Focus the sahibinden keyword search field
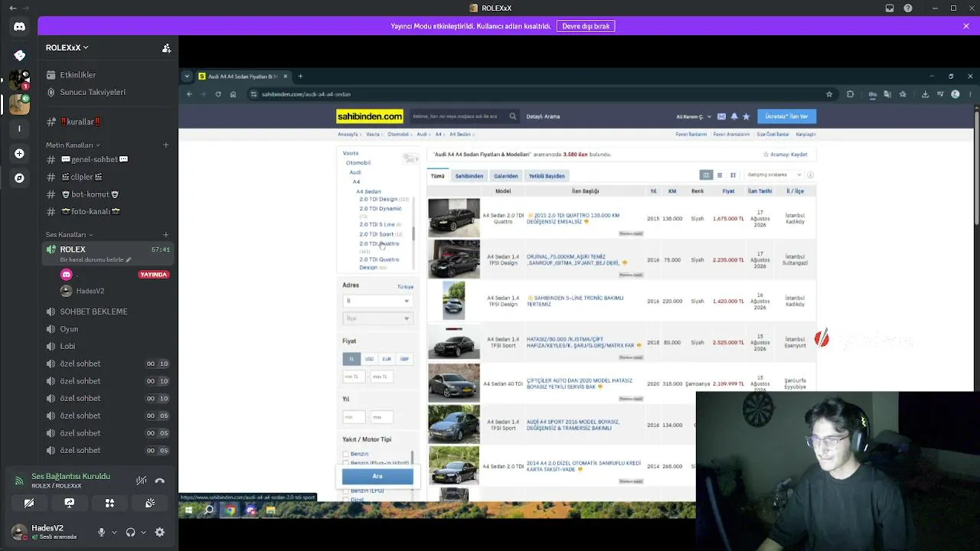The height and width of the screenshot is (551, 980). (x=457, y=116)
